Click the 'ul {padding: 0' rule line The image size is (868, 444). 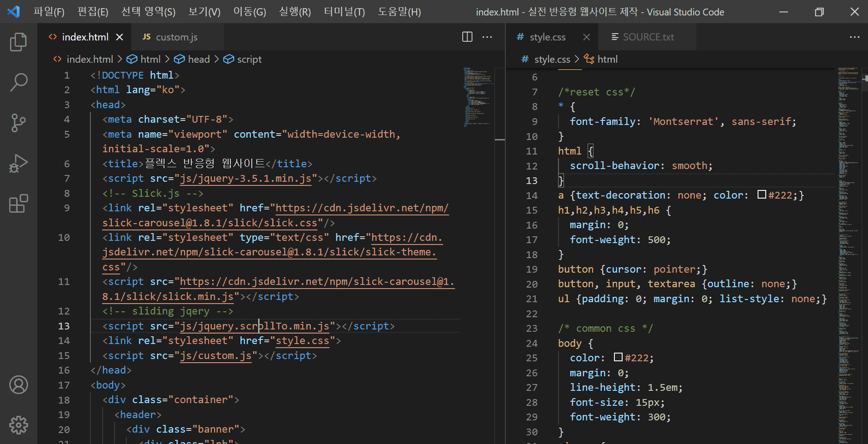[692, 299]
